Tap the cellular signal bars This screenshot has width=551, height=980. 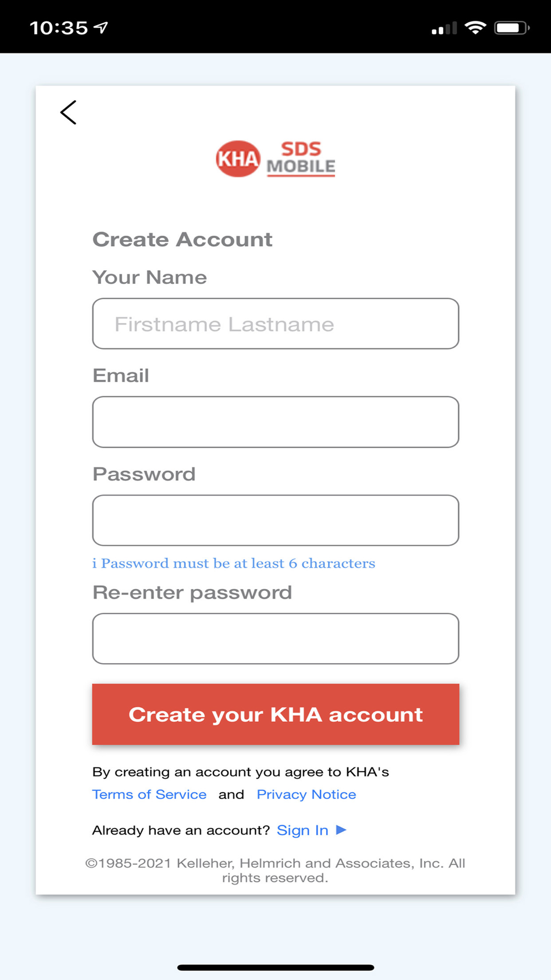(x=444, y=28)
